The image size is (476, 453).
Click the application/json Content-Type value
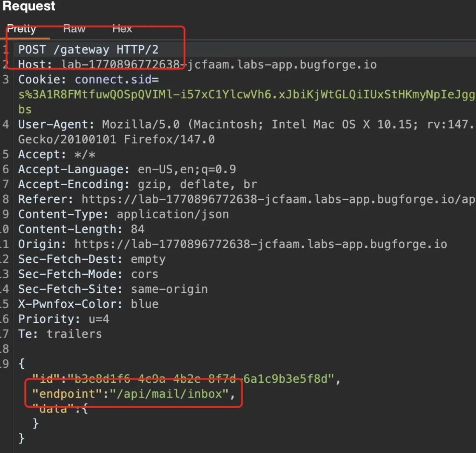point(173,214)
